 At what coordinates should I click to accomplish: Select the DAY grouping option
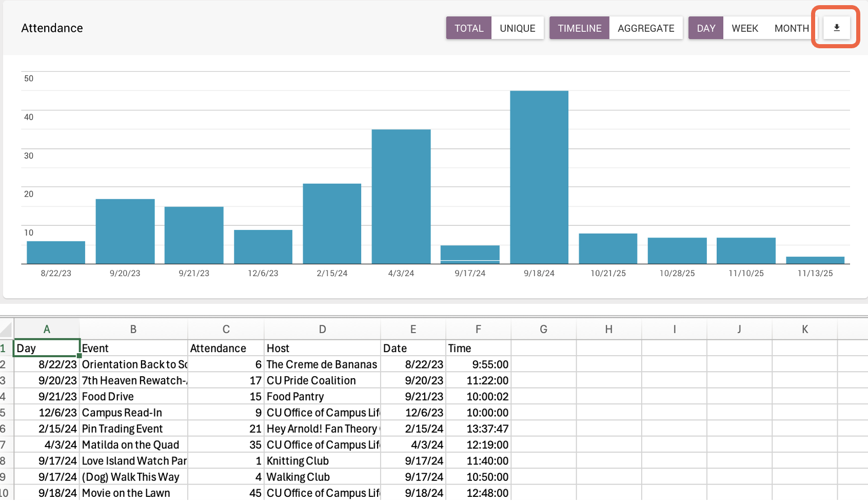tap(705, 28)
